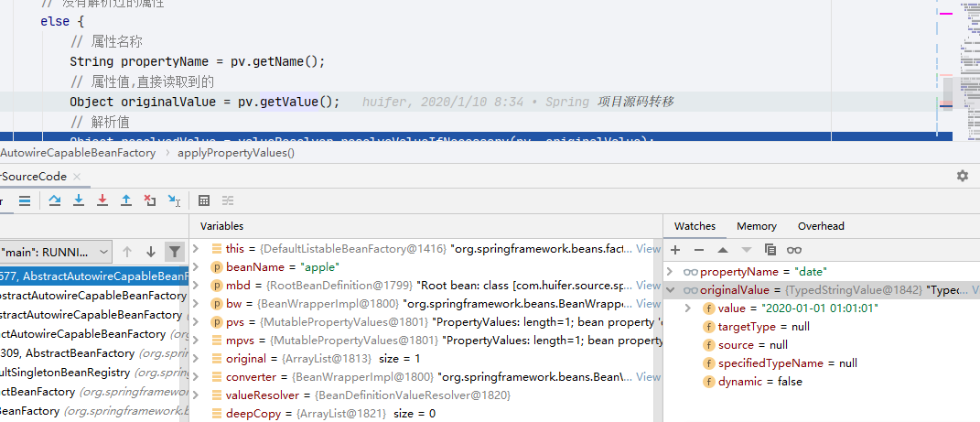The width and height of the screenshot is (980, 422).
Task: Switch to the Overhead tab
Action: click(821, 226)
